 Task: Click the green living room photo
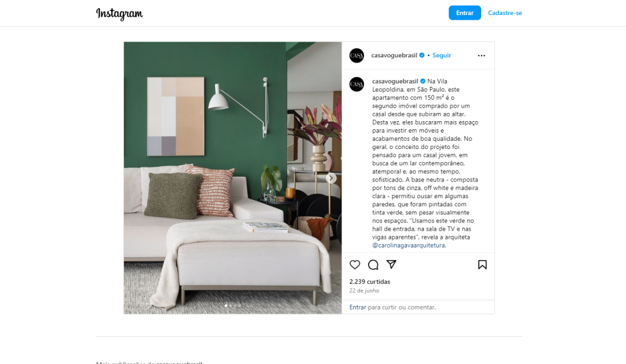point(233,177)
